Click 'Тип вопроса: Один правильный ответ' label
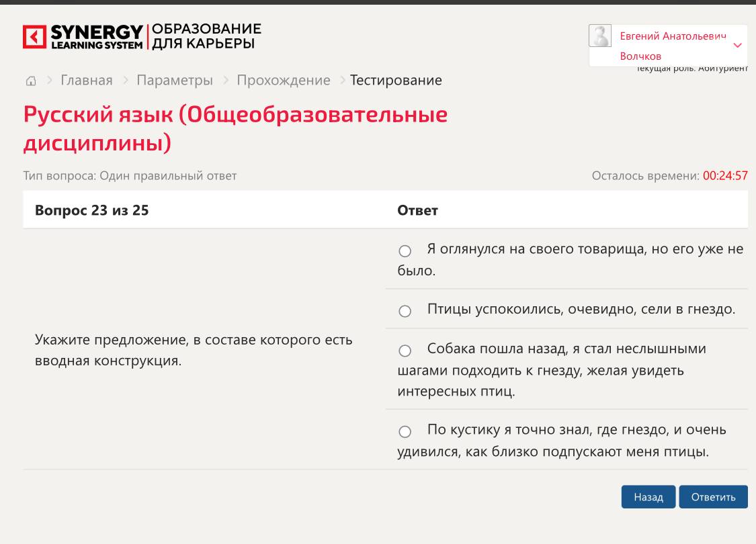This screenshot has height=544, width=756. [130, 176]
